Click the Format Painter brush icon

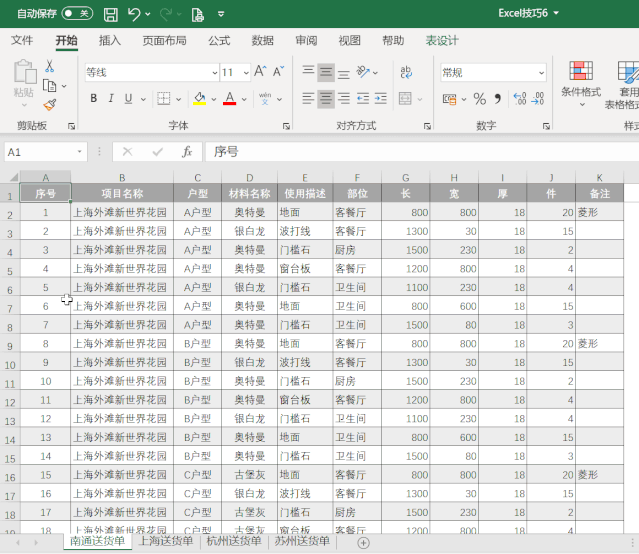50,104
